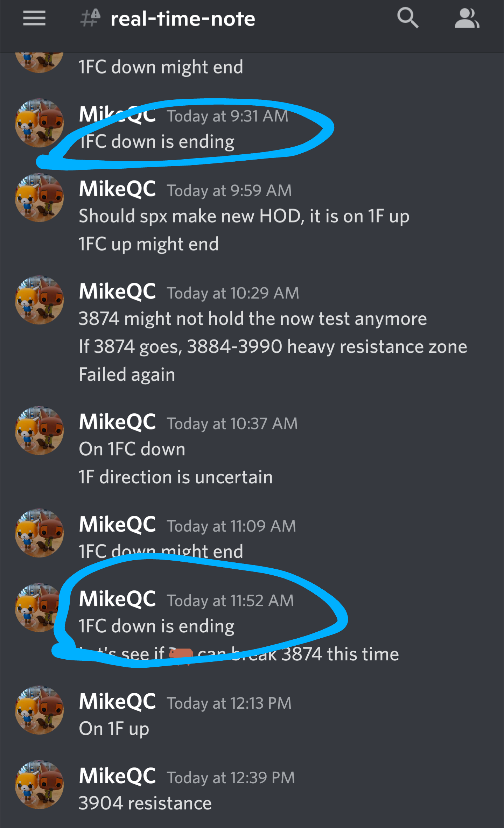The width and height of the screenshot is (504, 828).
Task: Click the "Today at 11:52 AM" timestamp
Action: 230,601
